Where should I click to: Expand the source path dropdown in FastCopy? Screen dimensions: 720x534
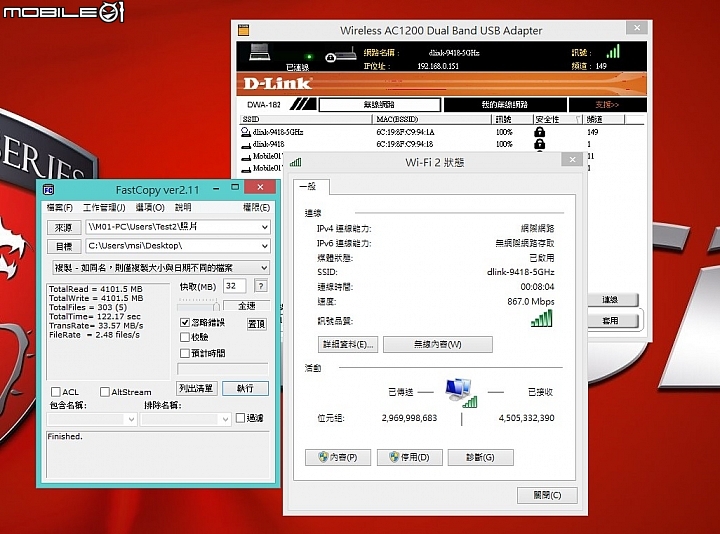coord(264,227)
